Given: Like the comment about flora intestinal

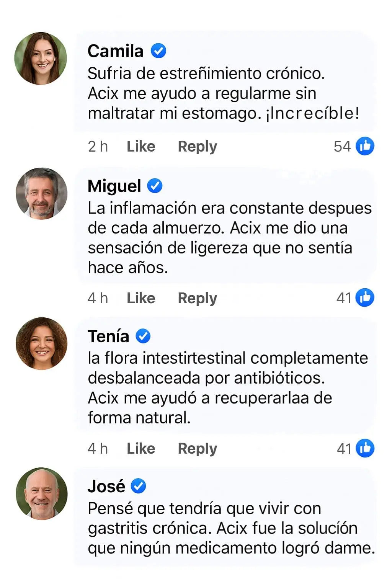Looking at the screenshot, I should (141, 448).
